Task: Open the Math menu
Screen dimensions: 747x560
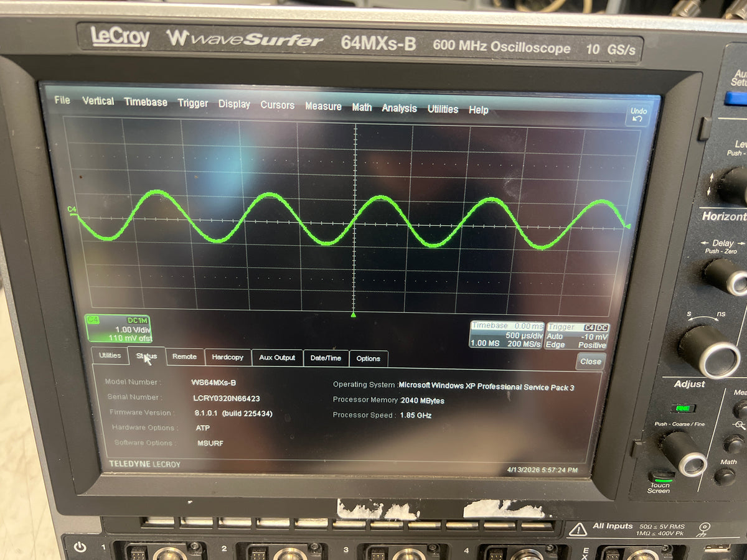Action: click(x=362, y=107)
